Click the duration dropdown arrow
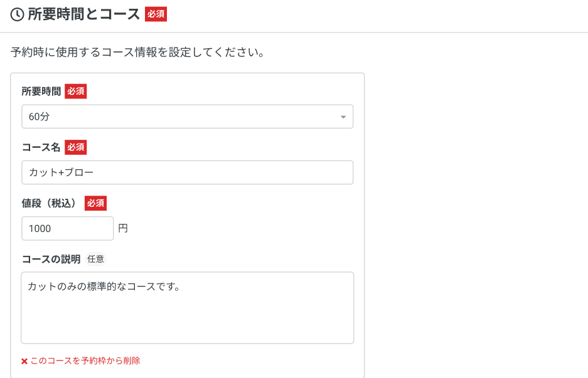 343,117
